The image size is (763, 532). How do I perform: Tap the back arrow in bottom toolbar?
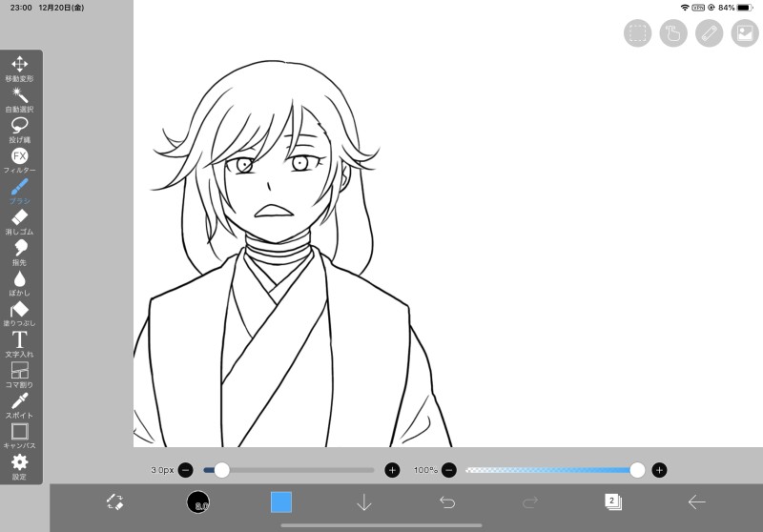tap(696, 501)
